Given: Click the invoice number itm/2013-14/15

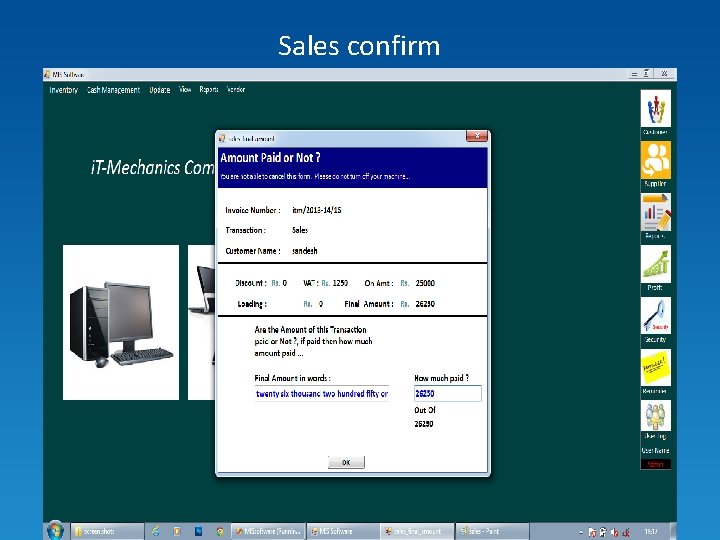Looking at the screenshot, I should (x=316, y=210).
